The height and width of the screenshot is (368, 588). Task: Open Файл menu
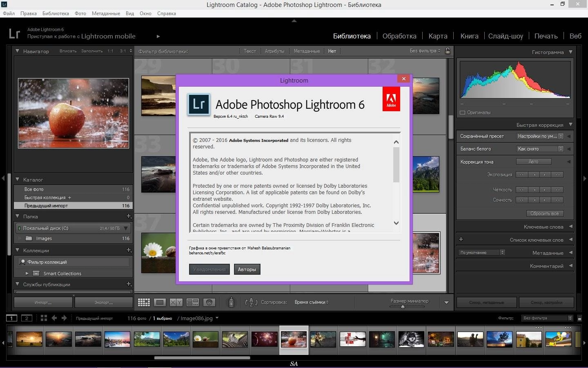tap(9, 13)
